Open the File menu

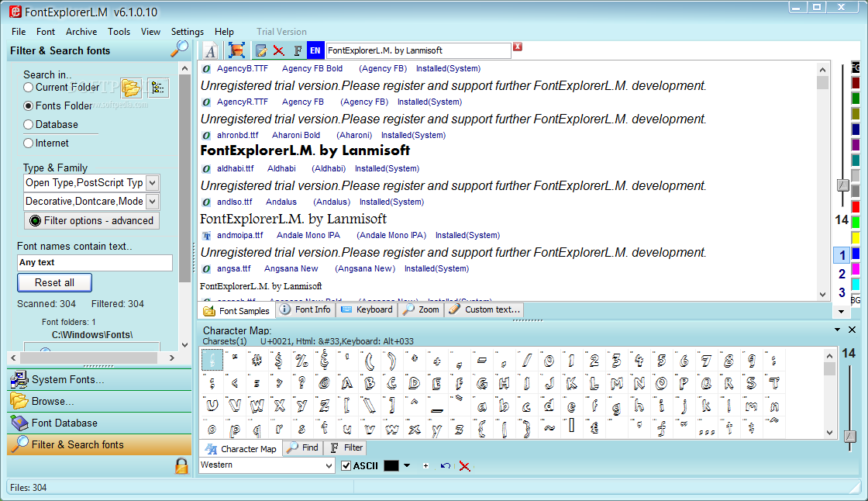(19, 32)
